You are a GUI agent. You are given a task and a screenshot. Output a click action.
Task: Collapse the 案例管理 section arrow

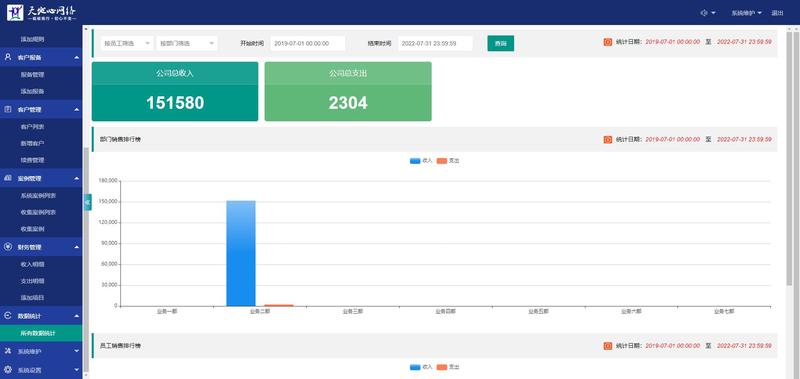77,179
